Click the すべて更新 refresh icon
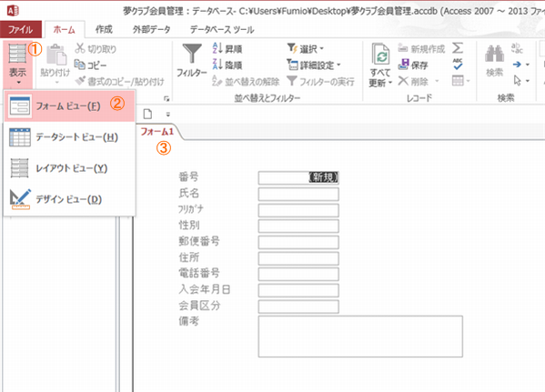545x392 pixels. (380, 54)
